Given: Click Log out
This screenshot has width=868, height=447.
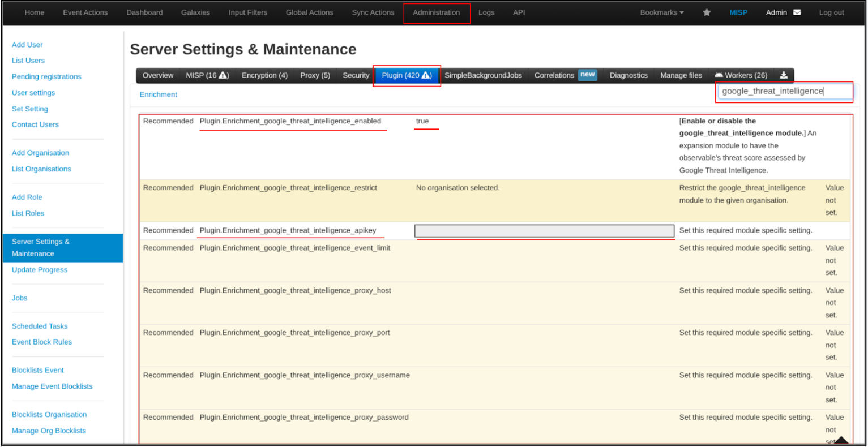Looking at the screenshot, I should (831, 12).
